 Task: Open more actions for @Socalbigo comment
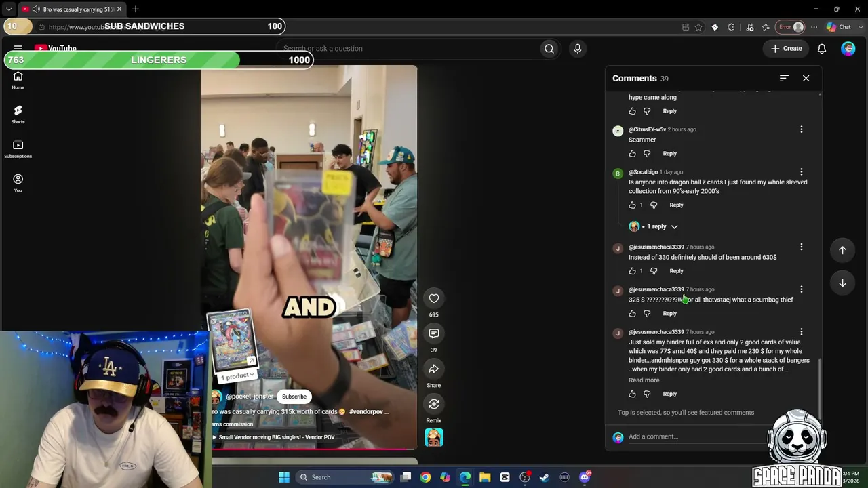pos(802,172)
